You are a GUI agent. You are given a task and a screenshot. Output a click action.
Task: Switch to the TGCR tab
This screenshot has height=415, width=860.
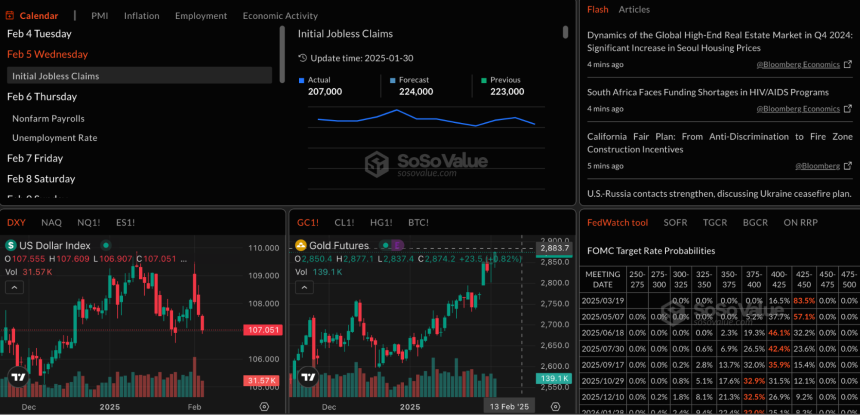tap(715, 223)
